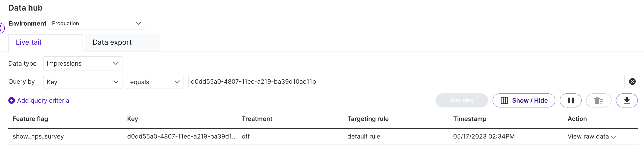The image size is (644, 148).
Task: Click the purple circle icon at left edge
Action: [x=2, y=28]
